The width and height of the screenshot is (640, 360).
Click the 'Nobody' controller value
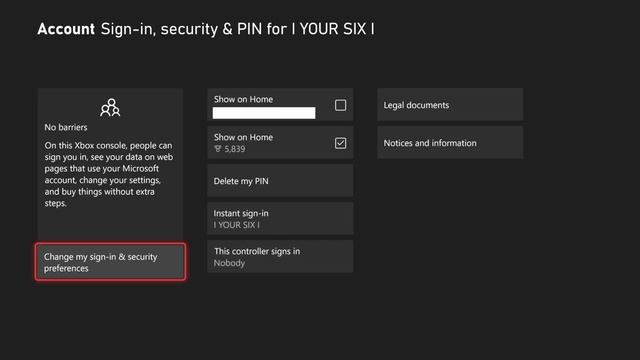pos(229,263)
